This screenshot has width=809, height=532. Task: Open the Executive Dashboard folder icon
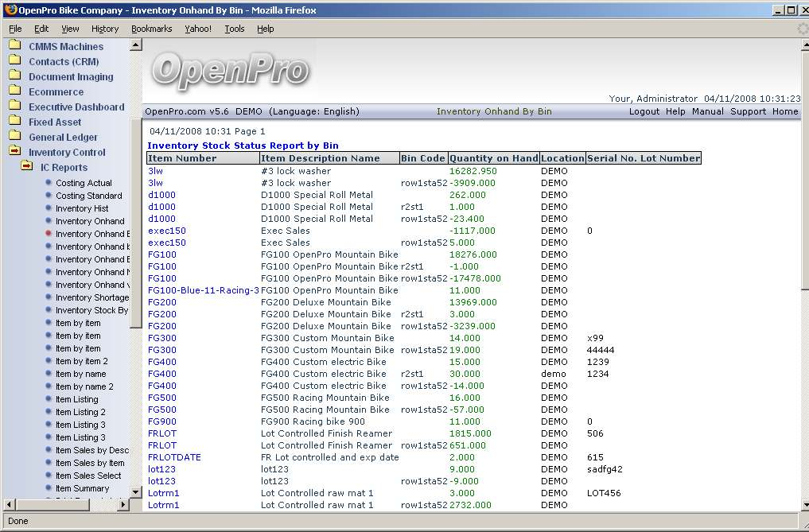[x=14, y=107]
